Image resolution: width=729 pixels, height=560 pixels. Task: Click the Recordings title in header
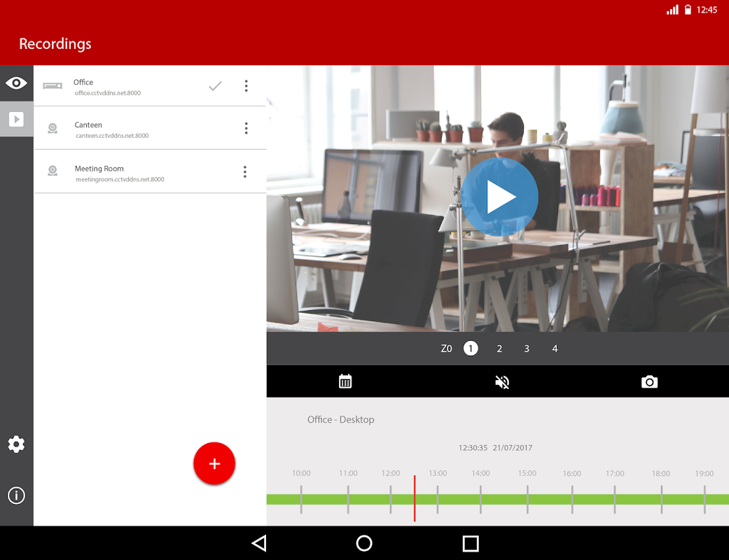[x=55, y=43]
